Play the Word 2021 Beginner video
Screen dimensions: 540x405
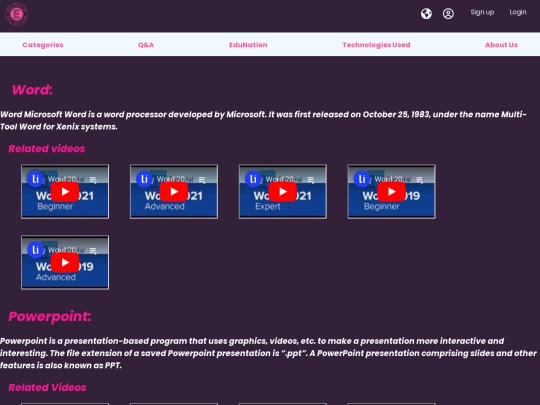point(65,192)
